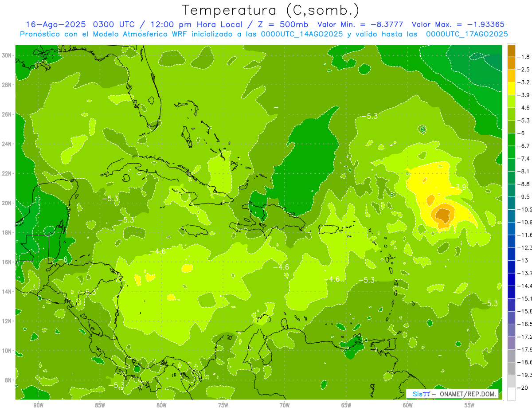
Task: Click the '-17.9' legend value
Action: pyautogui.click(x=525, y=349)
